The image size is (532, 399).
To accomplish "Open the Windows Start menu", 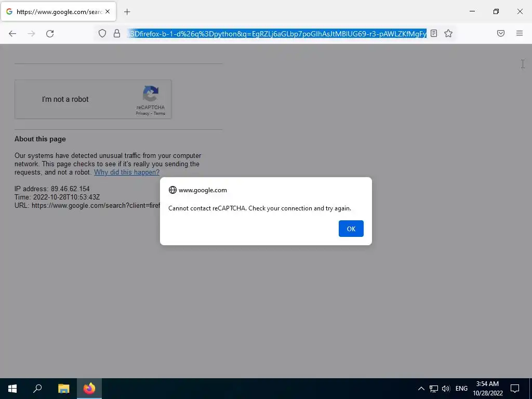I will click(x=12, y=389).
